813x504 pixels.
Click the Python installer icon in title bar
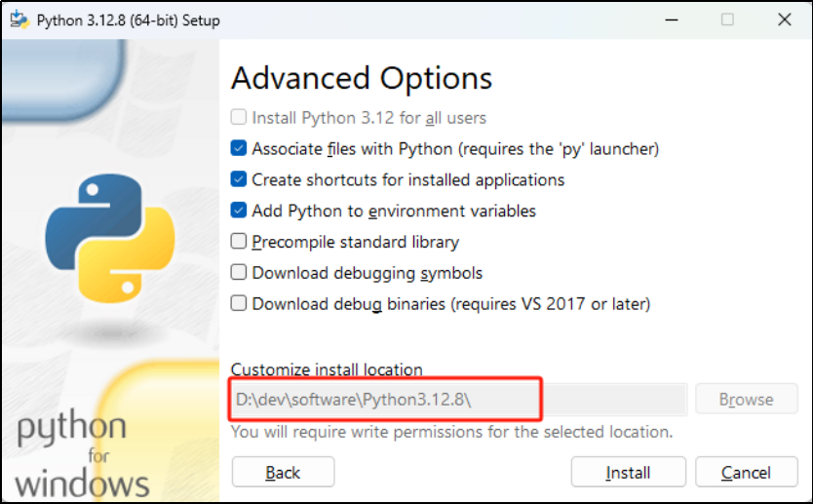click(x=19, y=19)
